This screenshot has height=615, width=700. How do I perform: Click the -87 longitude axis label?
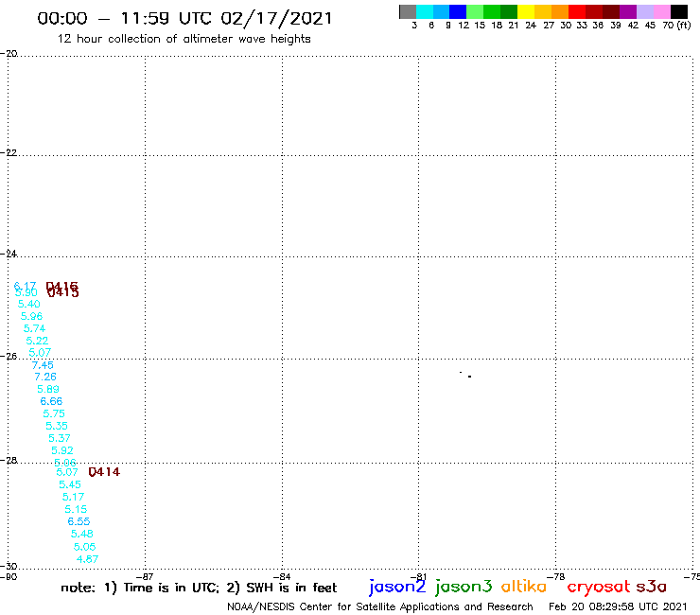145,576
